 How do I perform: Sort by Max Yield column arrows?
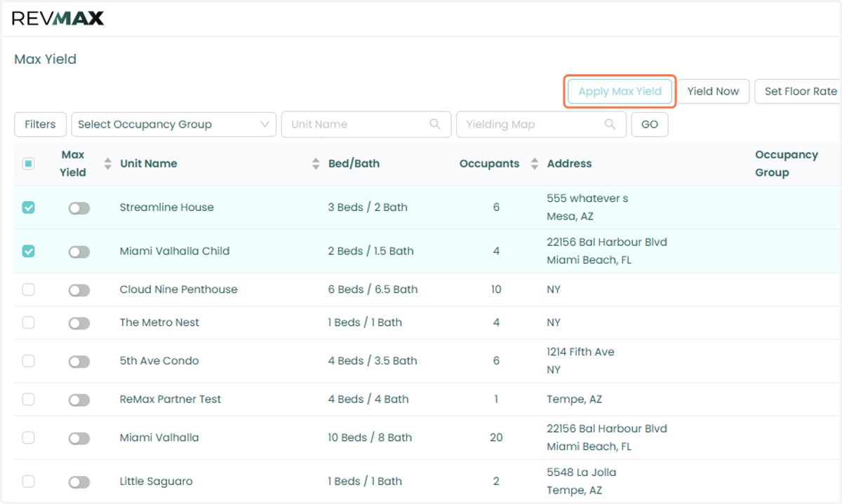point(107,163)
